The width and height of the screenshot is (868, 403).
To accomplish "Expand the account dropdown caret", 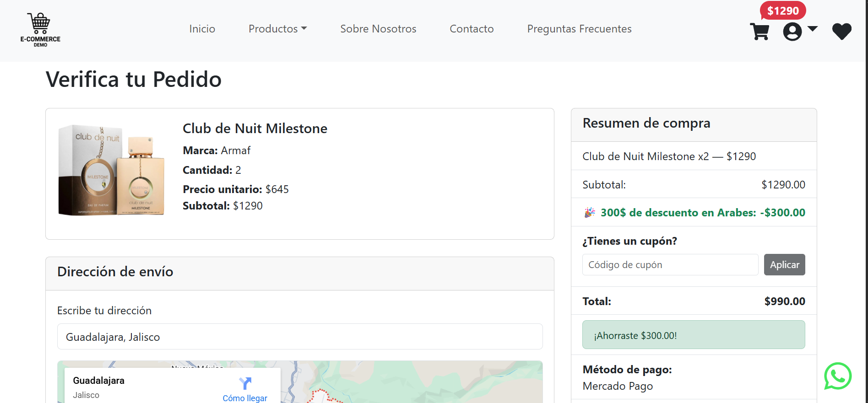I will (x=813, y=29).
